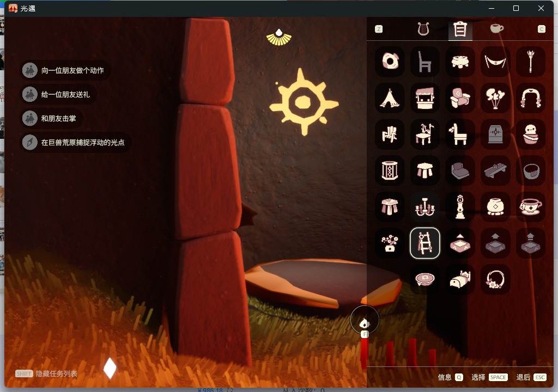
Task: Select the slatted-top stool prop
Action: [390, 207]
